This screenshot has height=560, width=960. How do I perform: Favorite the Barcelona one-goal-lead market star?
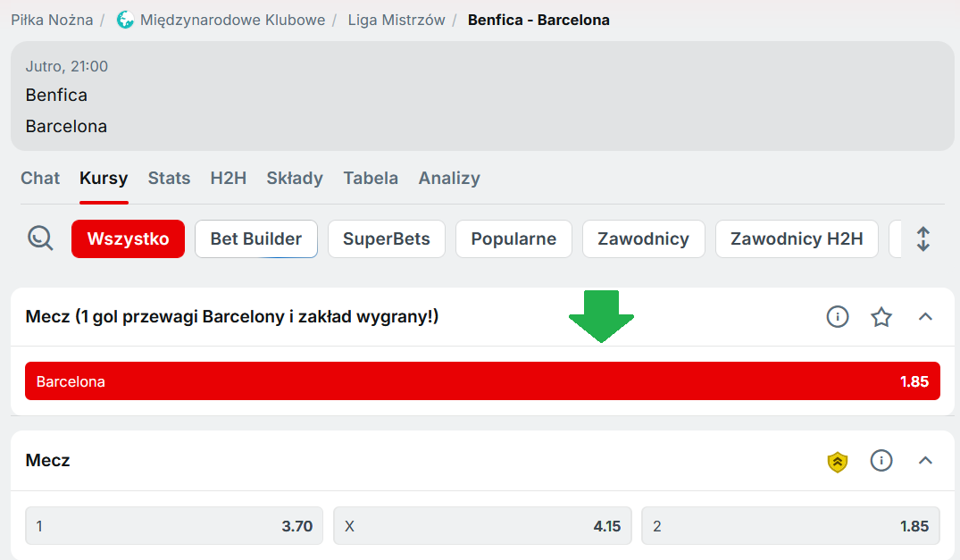[881, 316]
